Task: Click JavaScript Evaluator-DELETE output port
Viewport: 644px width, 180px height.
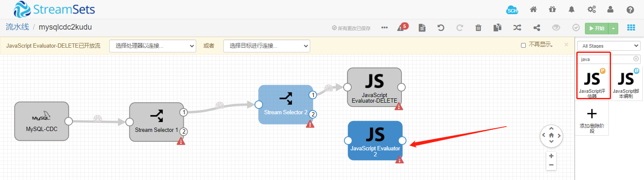Action: pyautogui.click(x=401, y=87)
